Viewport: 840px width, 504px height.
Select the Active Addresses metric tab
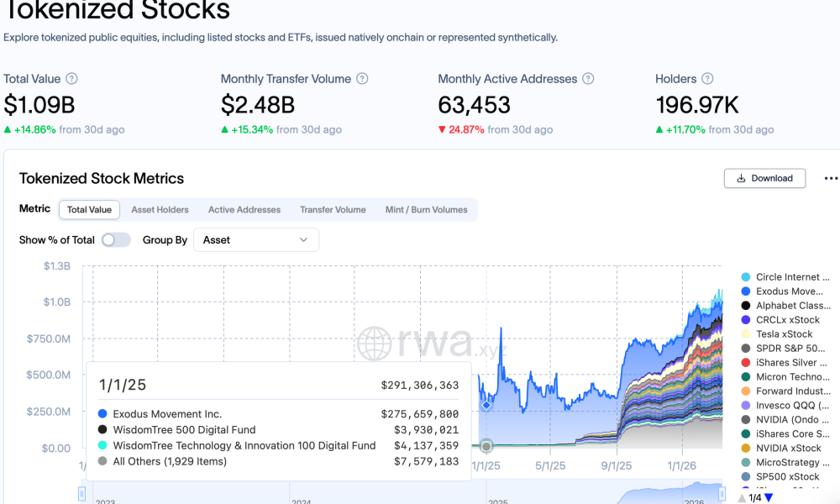coord(244,210)
